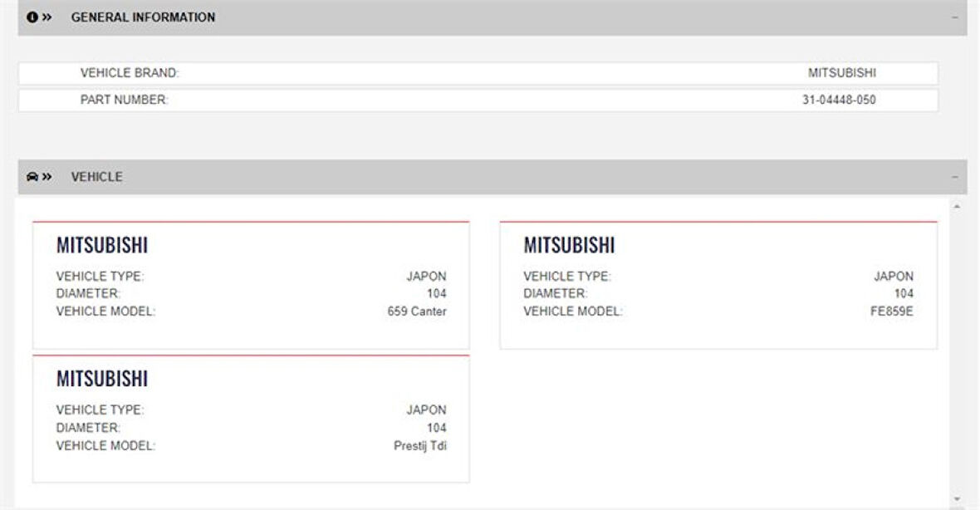Select the GENERAL INFORMATION header title
The width and height of the screenshot is (980, 510).
143,17
